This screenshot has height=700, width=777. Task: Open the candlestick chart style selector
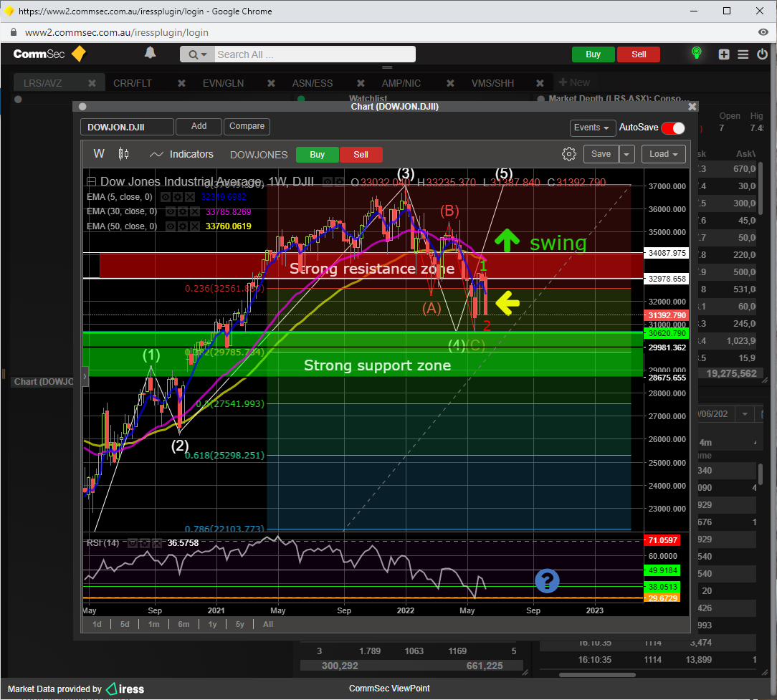(123, 154)
